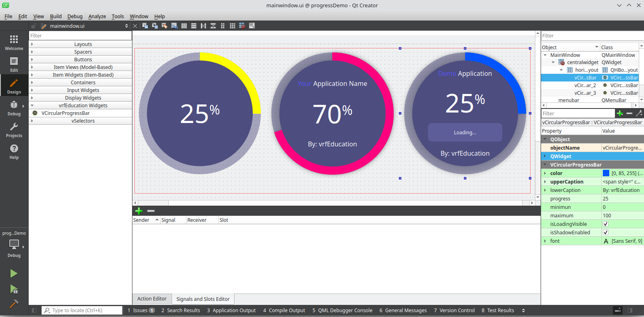This screenshot has width=644, height=317.
Task: Open the Debug mode in sidebar
Action: (14, 108)
